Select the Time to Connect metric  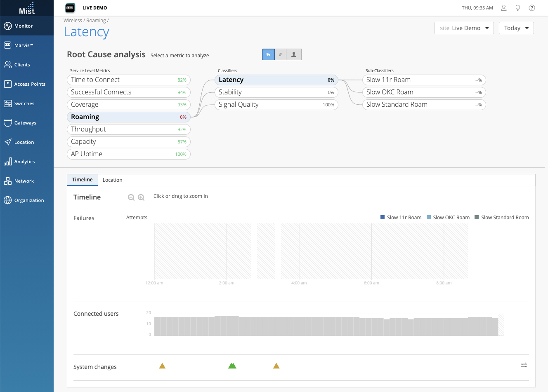click(128, 80)
